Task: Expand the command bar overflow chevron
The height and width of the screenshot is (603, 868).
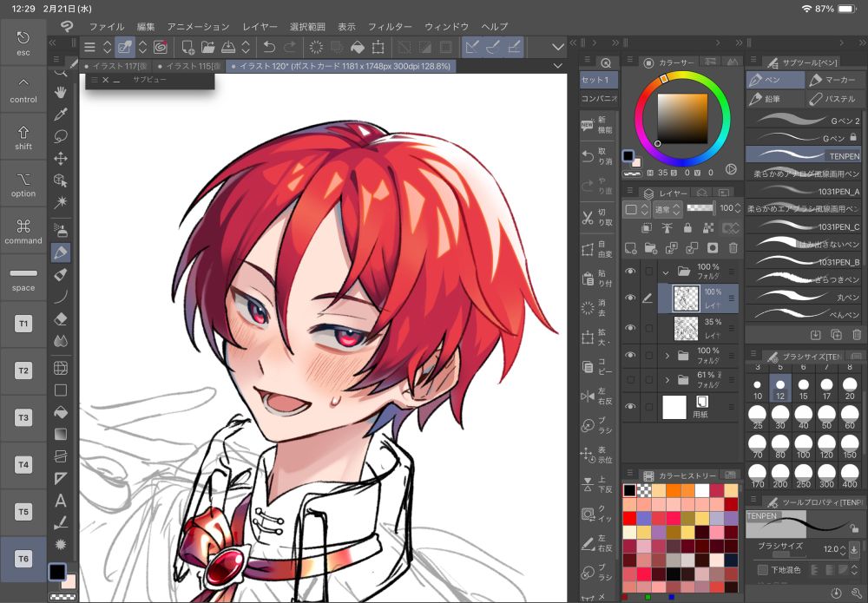Action: click(558, 48)
